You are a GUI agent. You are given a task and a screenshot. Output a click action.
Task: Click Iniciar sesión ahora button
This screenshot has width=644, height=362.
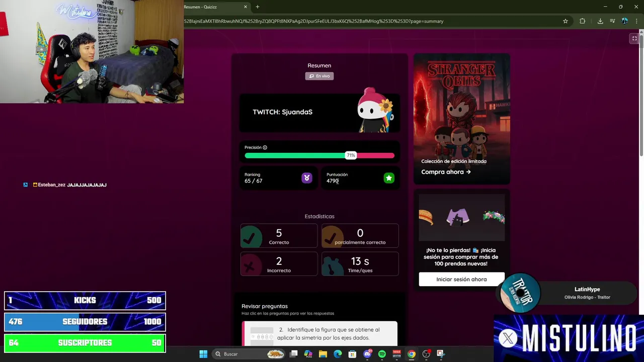point(461,280)
